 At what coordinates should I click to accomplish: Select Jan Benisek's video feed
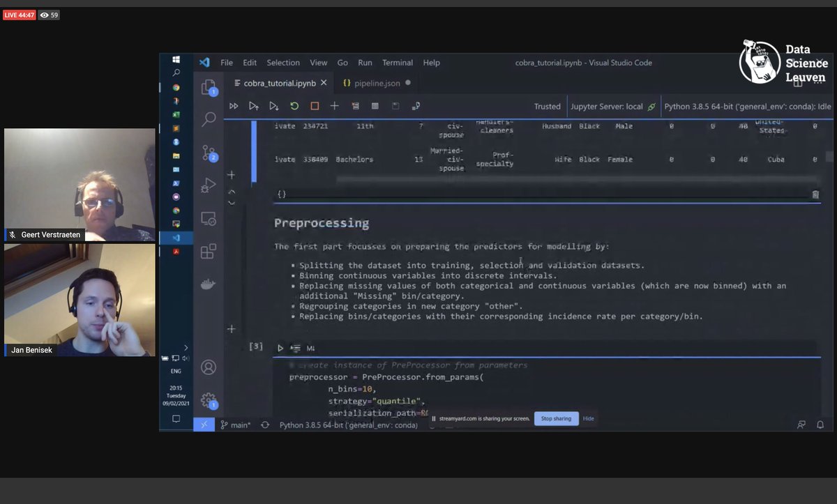click(80, 300)
